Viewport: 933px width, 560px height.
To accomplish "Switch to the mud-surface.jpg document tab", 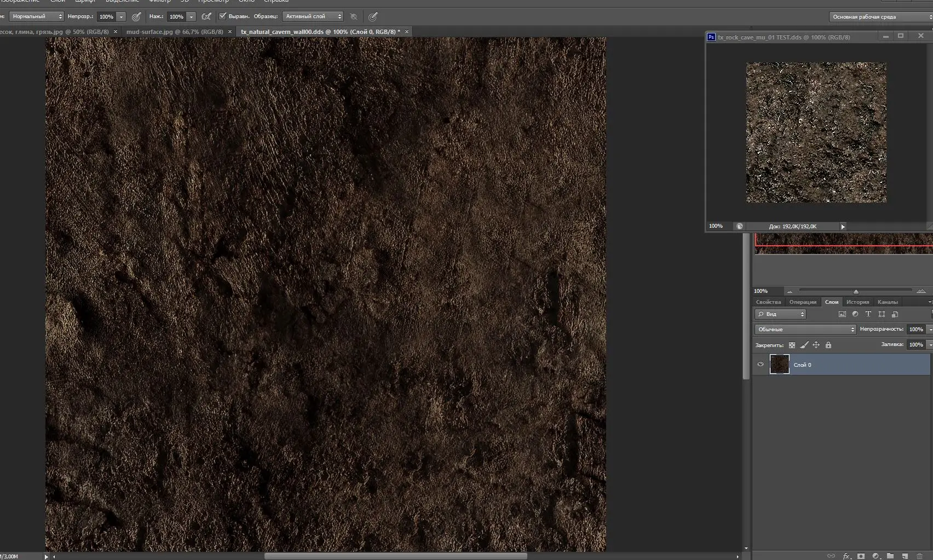I will pos(175,32).
